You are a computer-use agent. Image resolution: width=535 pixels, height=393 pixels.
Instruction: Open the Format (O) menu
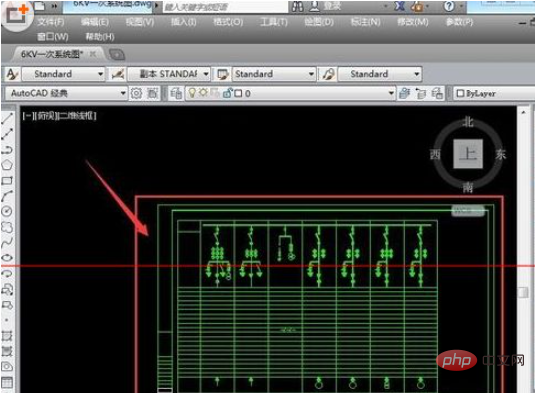click(228, 22)
